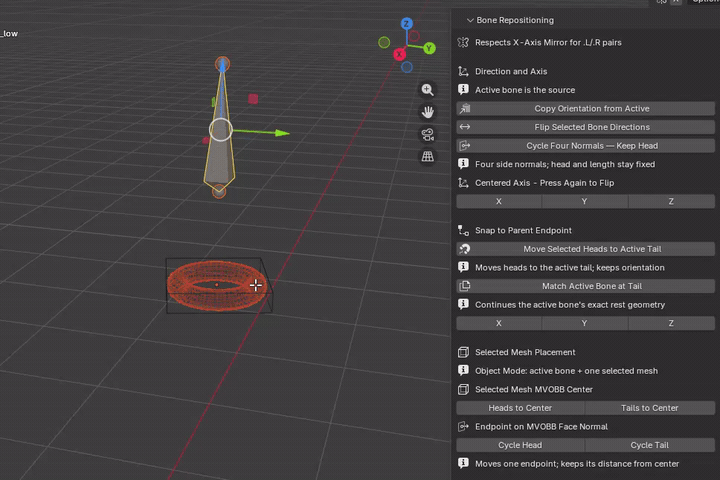
Task: Click the icon beside Copy Orientation from Active
Action: [x=464, y=108]
